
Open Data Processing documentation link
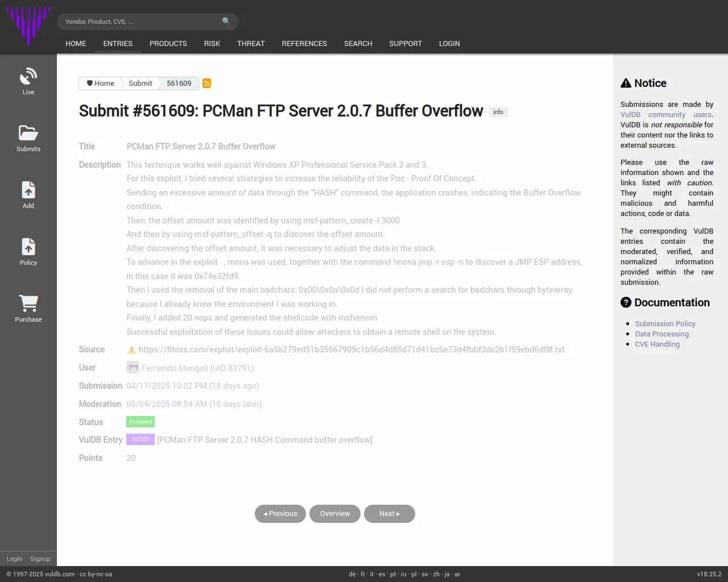662,334
